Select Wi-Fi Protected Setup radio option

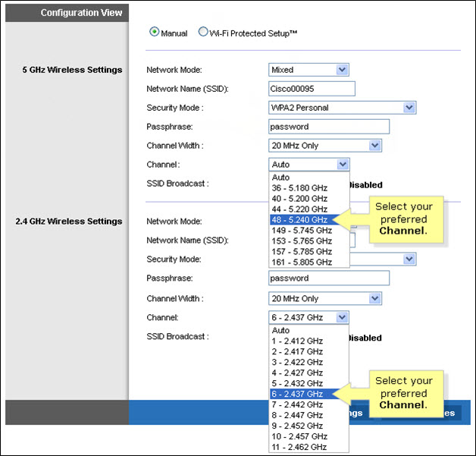203,33
